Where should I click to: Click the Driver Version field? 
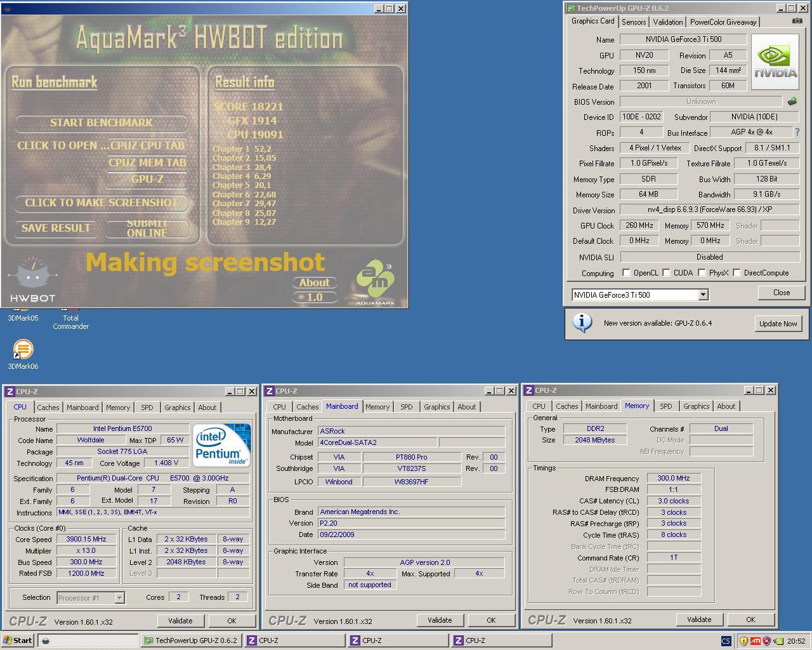pyautogui.click(x=710, y=209)
